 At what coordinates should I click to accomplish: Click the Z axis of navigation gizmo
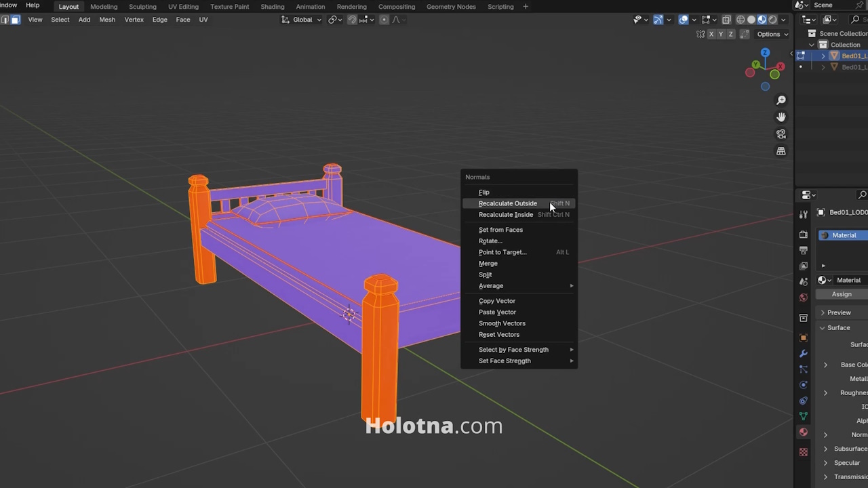pos(765,53)
